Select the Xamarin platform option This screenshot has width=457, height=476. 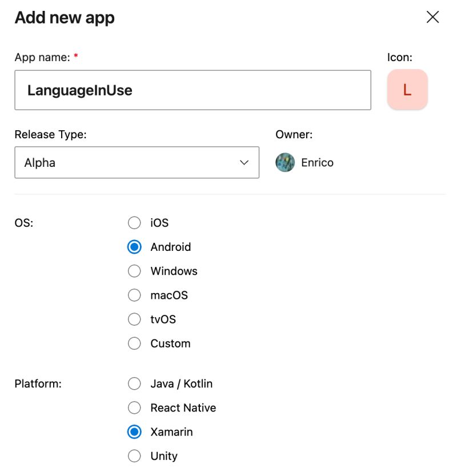point(134,431)
